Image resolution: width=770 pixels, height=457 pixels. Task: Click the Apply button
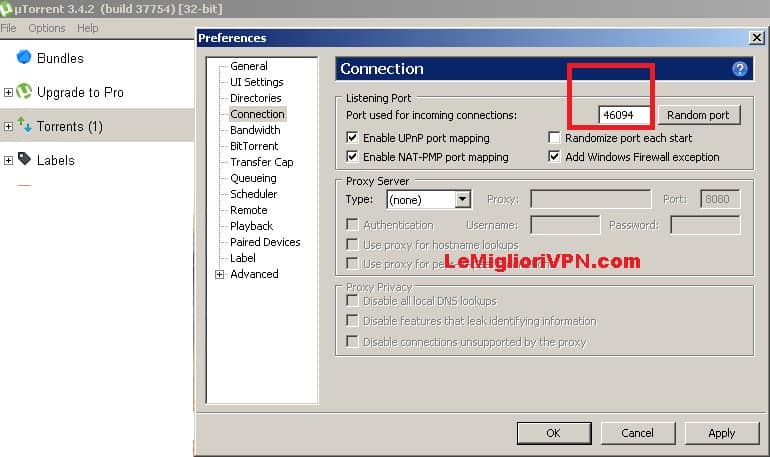722,433
